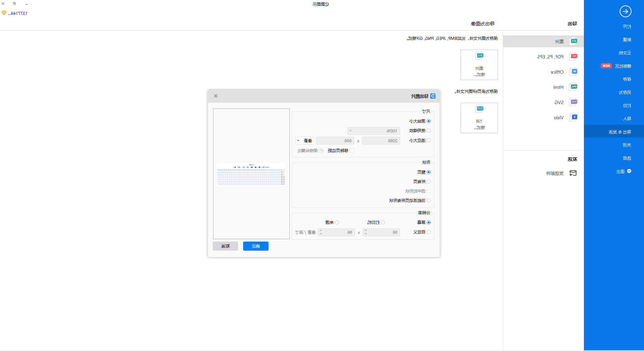Screen dimensions: 644x351
Task: Click the width field showing 2080
Action: [x=381, y=141]
